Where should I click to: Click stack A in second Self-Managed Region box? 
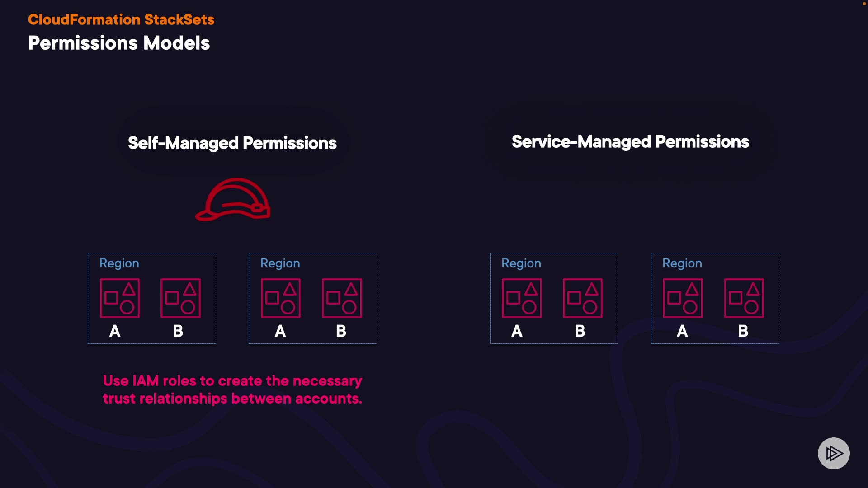point(281,298)
